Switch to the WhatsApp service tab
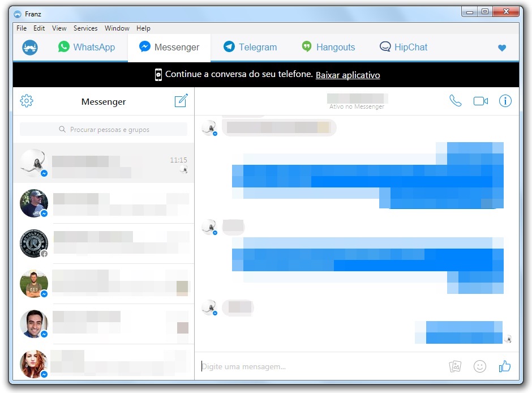 point(87,47)
